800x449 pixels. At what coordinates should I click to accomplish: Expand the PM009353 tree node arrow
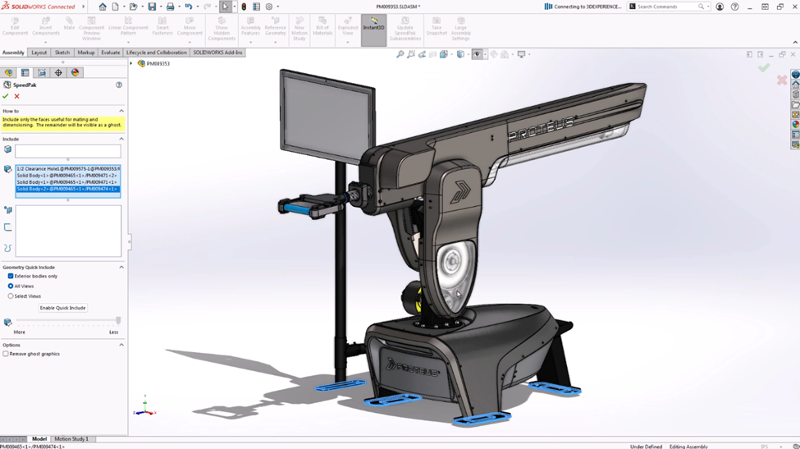(x=131, y=64)
